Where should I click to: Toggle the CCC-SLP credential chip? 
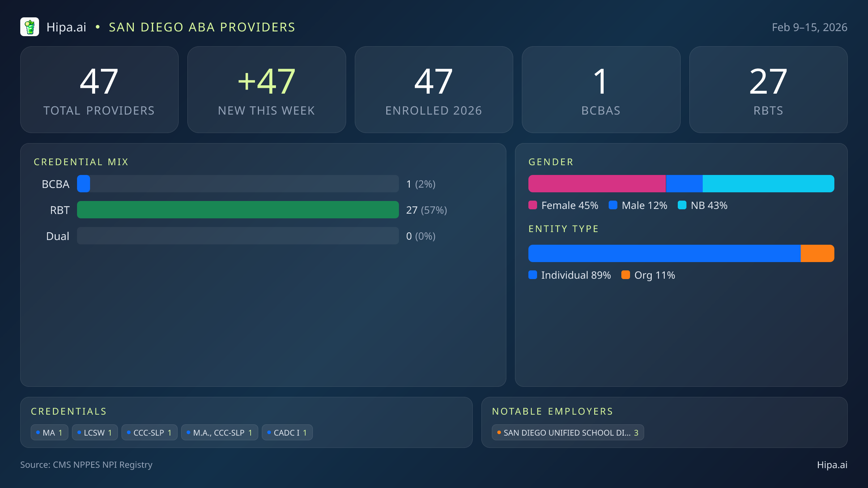[150, 432]
